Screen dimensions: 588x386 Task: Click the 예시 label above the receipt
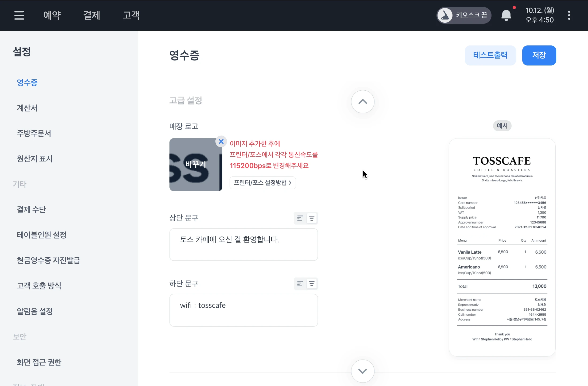coord(502,126)
